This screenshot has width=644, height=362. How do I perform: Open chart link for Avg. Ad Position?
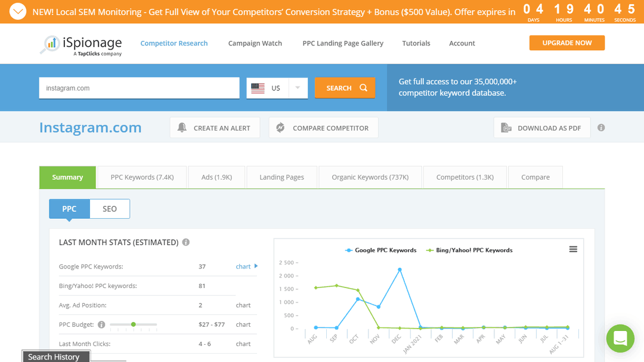[x=243, y=305]
